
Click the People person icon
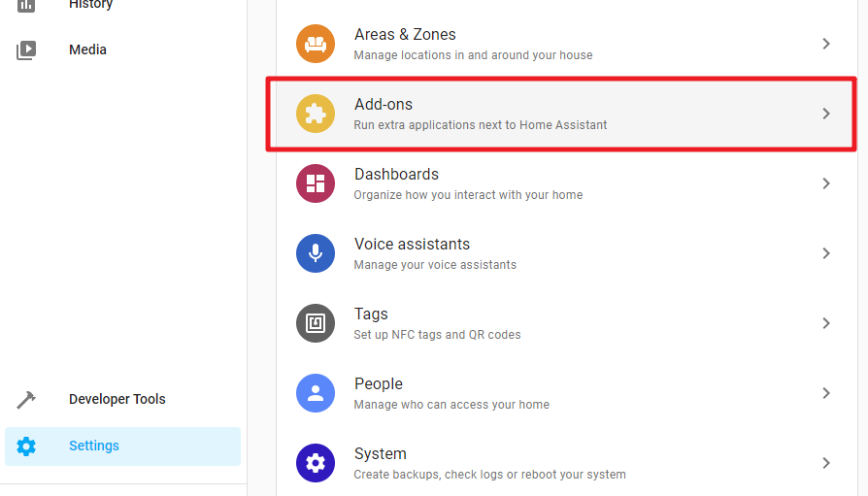coord(316,393)
